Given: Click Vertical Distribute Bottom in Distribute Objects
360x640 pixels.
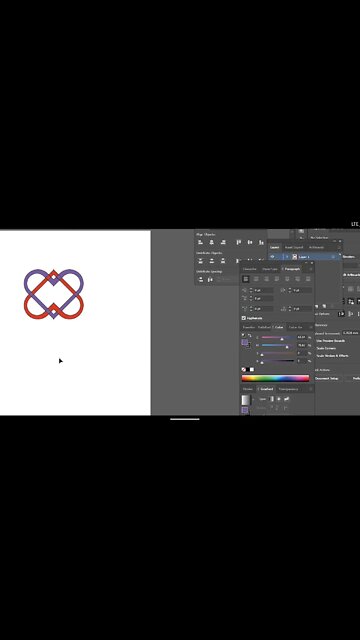Looking at the screenshot, I should click(223, 261).
